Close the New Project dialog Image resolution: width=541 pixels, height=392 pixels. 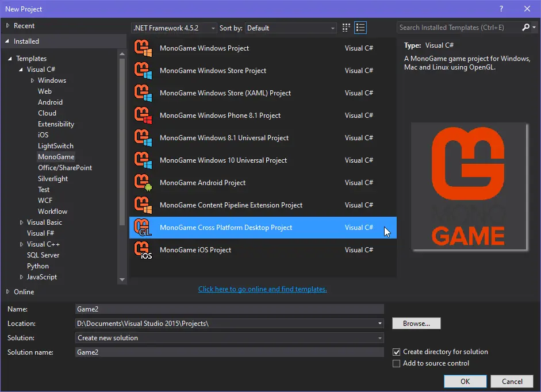pos(527,9)
